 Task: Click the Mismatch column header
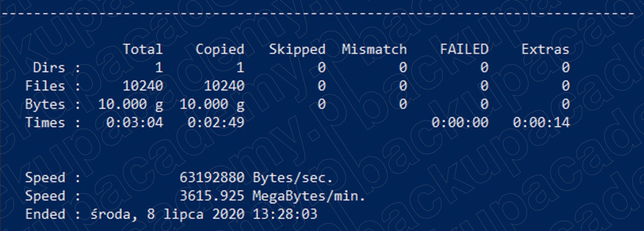374,49
